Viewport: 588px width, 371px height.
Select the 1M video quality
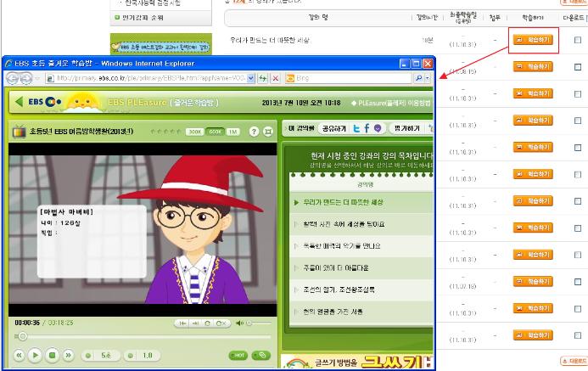tap(232, 132)
